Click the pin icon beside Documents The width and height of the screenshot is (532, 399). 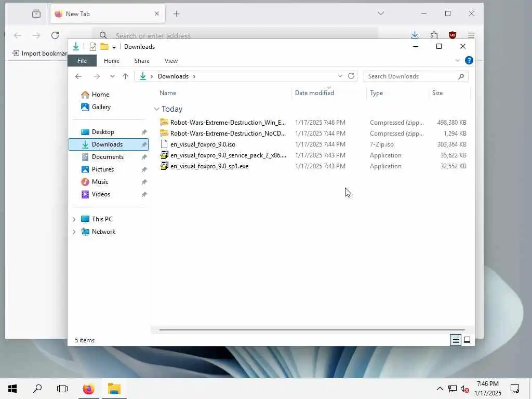tap(144, 157)
